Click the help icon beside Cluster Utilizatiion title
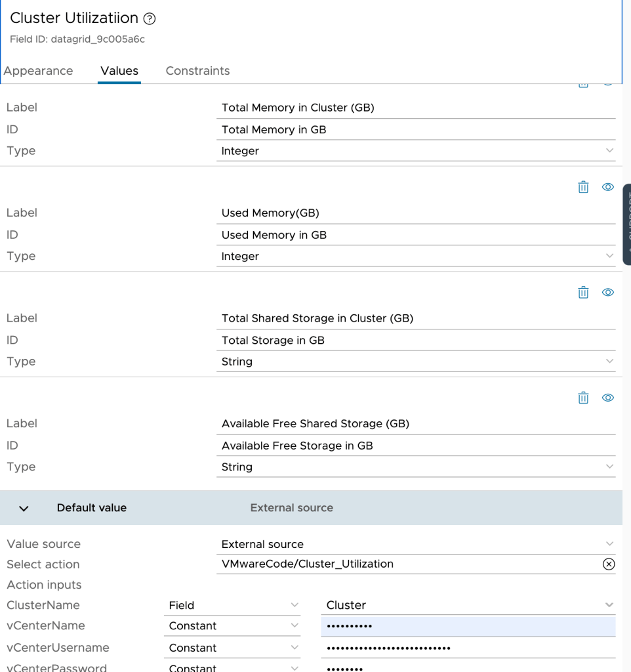631x672 pixels. (x=150, y=19)
